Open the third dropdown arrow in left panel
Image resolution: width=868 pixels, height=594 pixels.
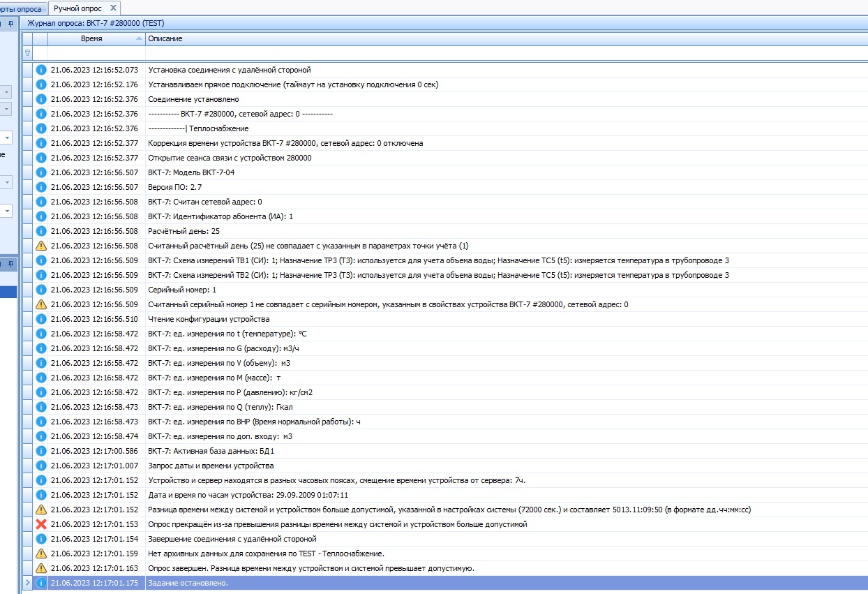pos(7,138)
